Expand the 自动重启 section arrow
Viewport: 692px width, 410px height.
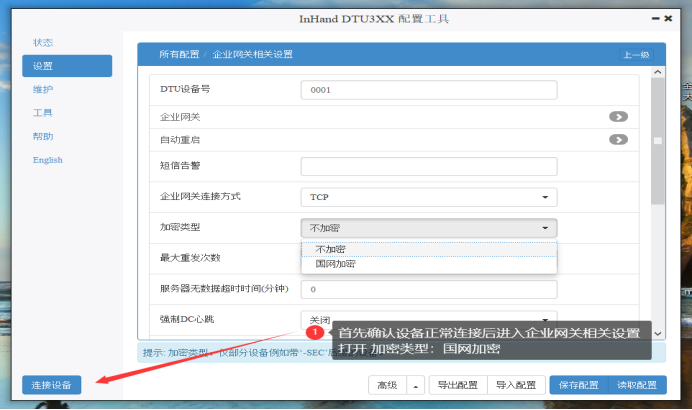tap(618, 139)
